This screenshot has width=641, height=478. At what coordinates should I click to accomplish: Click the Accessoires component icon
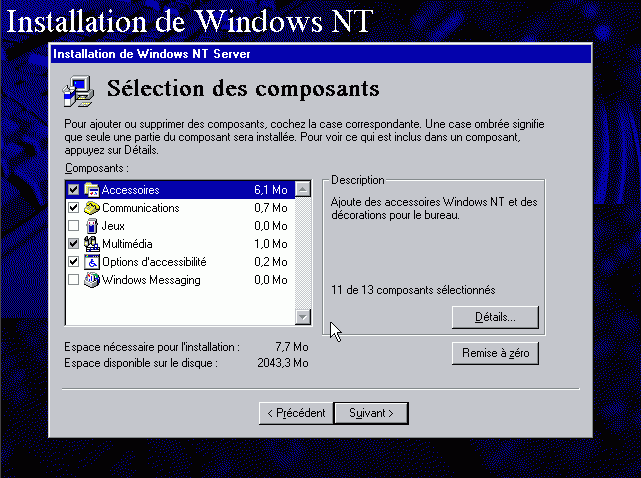(92, 190)
